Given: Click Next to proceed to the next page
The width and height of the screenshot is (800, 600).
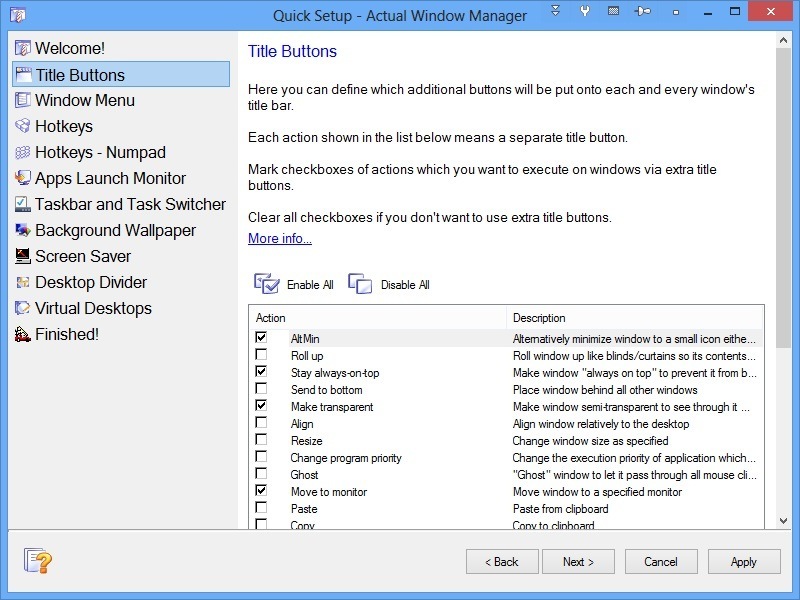Looking at the screenshot, I should coord(578,562).
